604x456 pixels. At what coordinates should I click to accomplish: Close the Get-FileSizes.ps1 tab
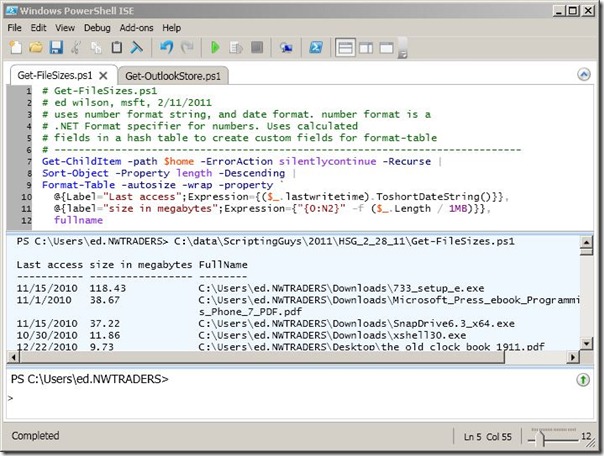tap(103, 75)
